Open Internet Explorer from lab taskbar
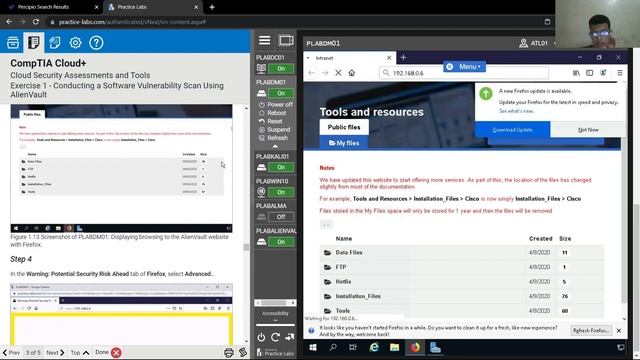The image size is (640, 360). point(373,347)
